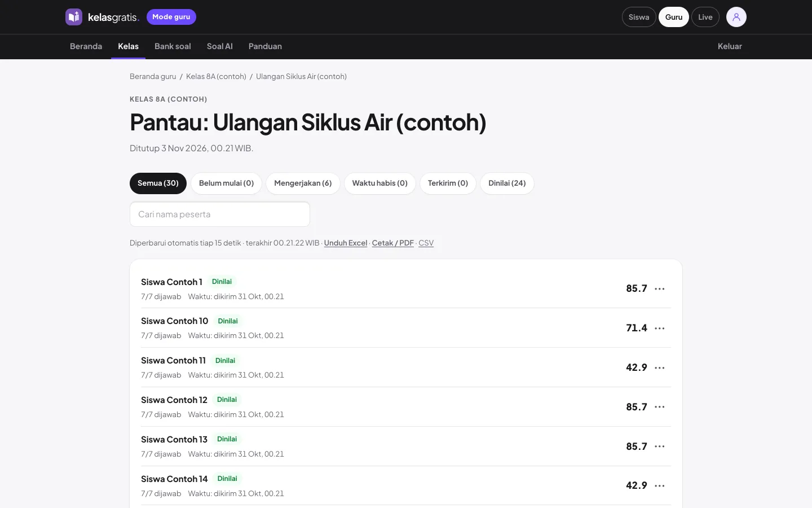Filter by Semua (30)
812x508 pixels.
tap(158, 183)
